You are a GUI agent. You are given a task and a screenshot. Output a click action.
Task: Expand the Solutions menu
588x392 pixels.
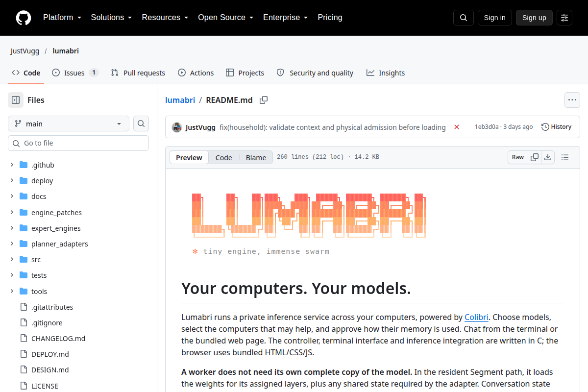[112, 18]
